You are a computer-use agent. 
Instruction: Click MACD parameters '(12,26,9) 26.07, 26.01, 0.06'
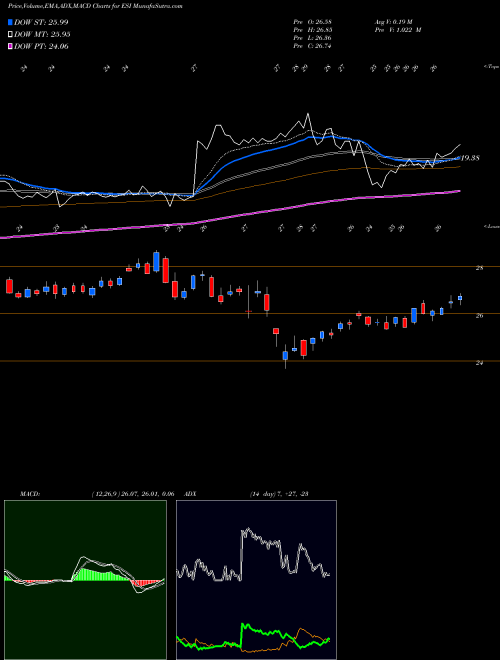pyautogui.click(x=133, y=494)
